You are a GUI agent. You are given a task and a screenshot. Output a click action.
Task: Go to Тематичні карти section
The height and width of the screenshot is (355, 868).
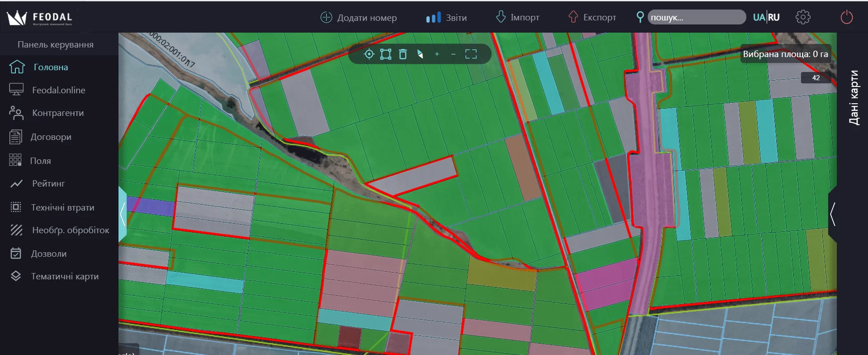64,276
